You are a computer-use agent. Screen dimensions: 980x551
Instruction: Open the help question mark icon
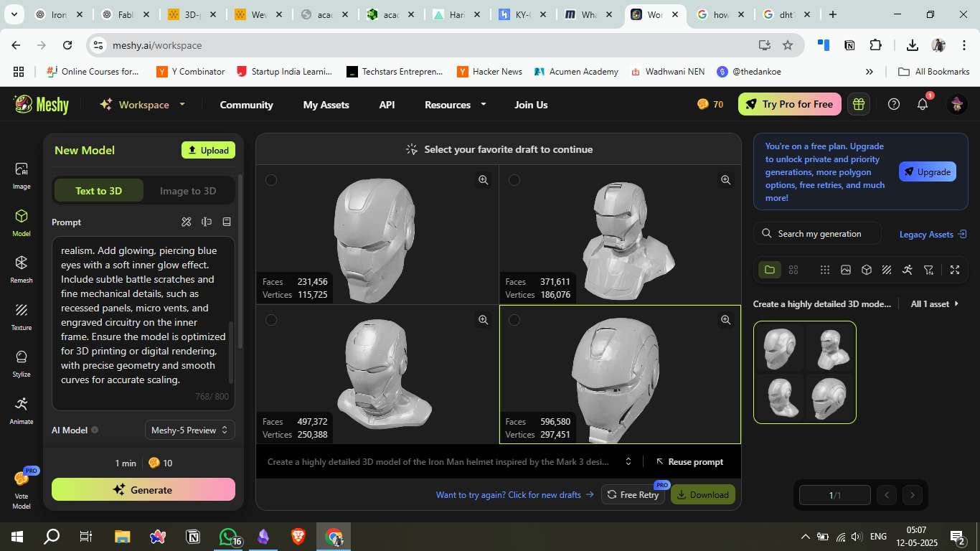[894, 104]
